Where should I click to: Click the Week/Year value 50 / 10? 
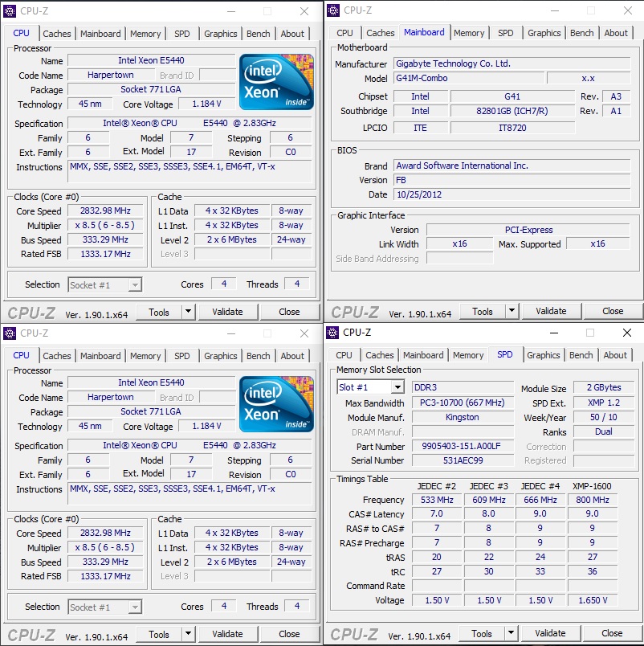(604, 417)
